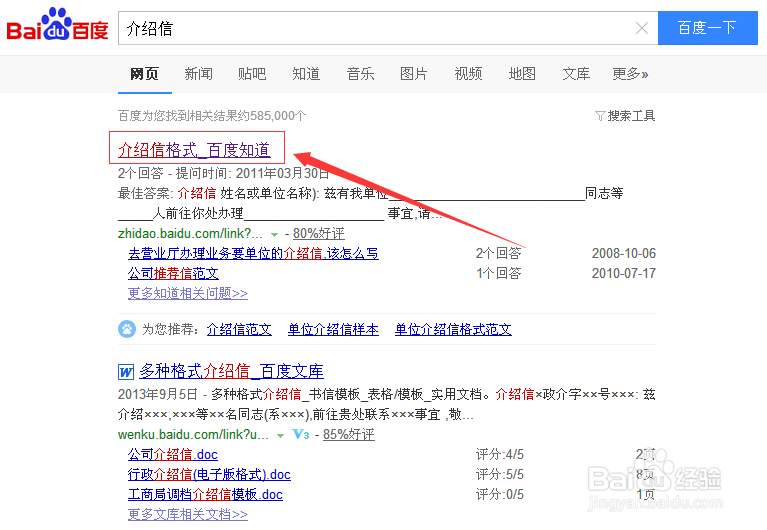The width and height of the screenshot is (767, 530).
Task: Open the 公司推荐信范文 link
Action: coord(173,273)
